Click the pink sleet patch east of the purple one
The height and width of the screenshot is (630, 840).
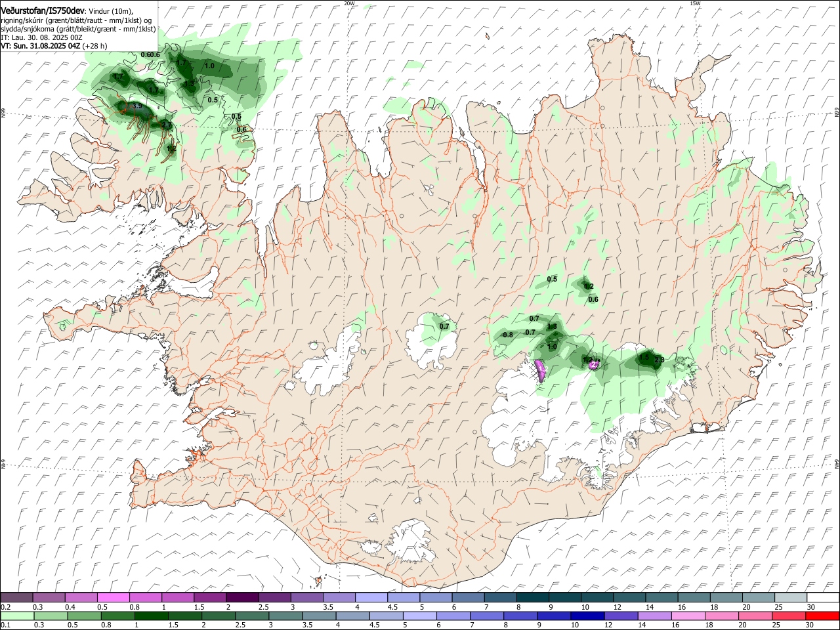click(595, 364)
